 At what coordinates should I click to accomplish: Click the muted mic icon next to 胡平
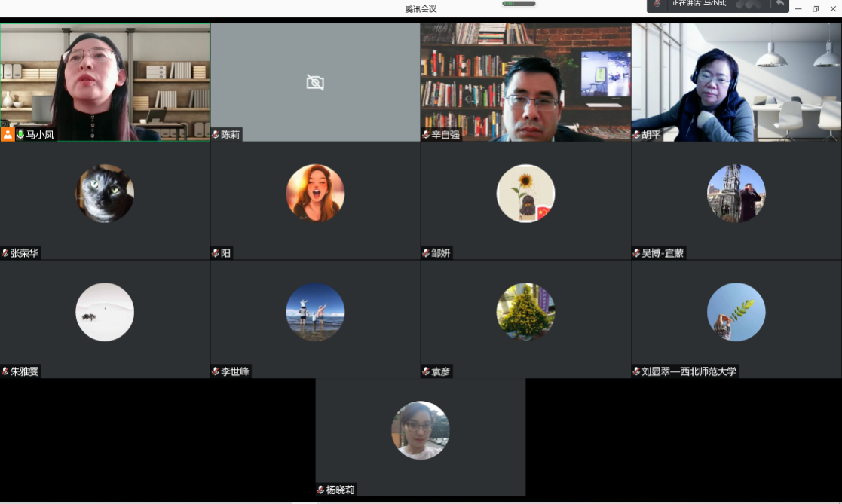636,135
